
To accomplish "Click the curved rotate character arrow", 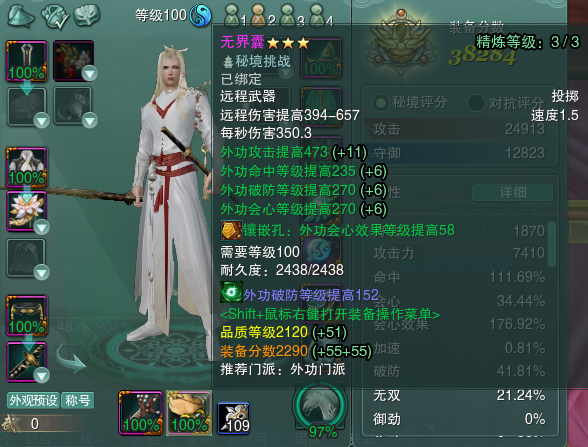I will [70, 358].
